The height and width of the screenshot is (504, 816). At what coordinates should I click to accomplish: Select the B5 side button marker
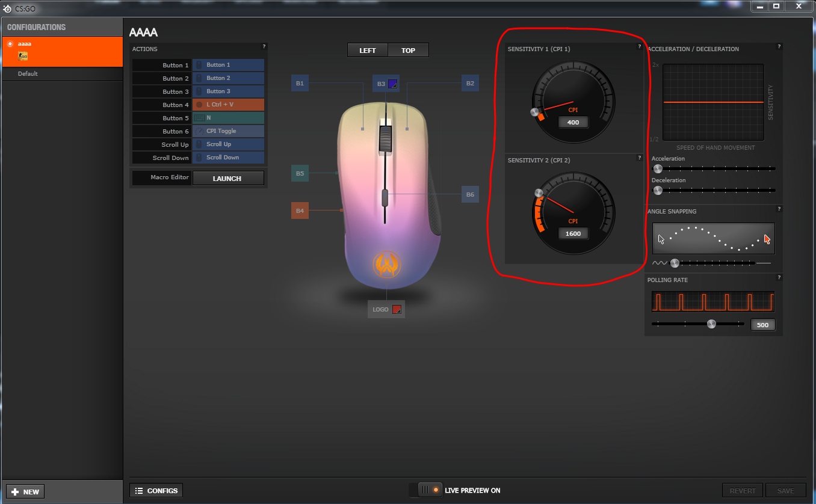coord(300,173)
